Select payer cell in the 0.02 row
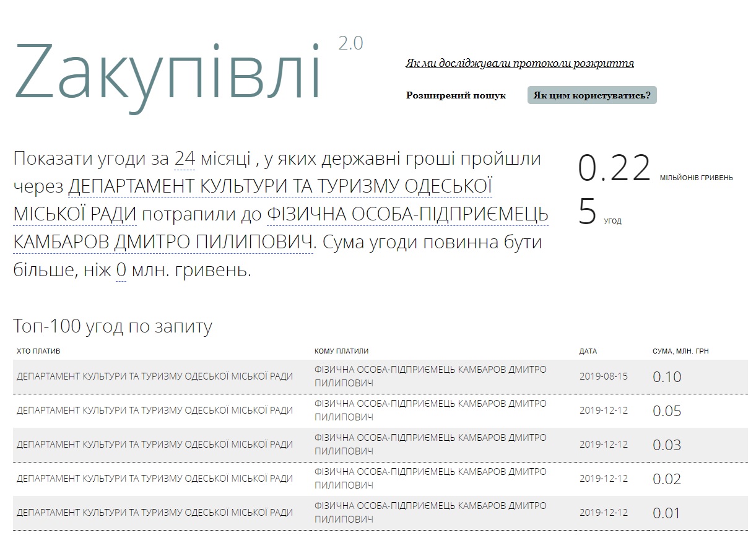 tap(155, 479)
